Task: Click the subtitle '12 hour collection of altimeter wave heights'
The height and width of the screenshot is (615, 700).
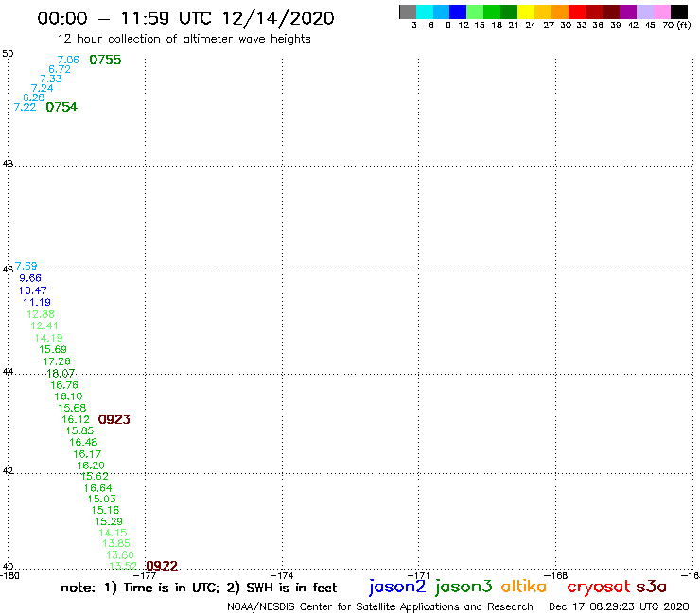Action: [x=184, y=39]
